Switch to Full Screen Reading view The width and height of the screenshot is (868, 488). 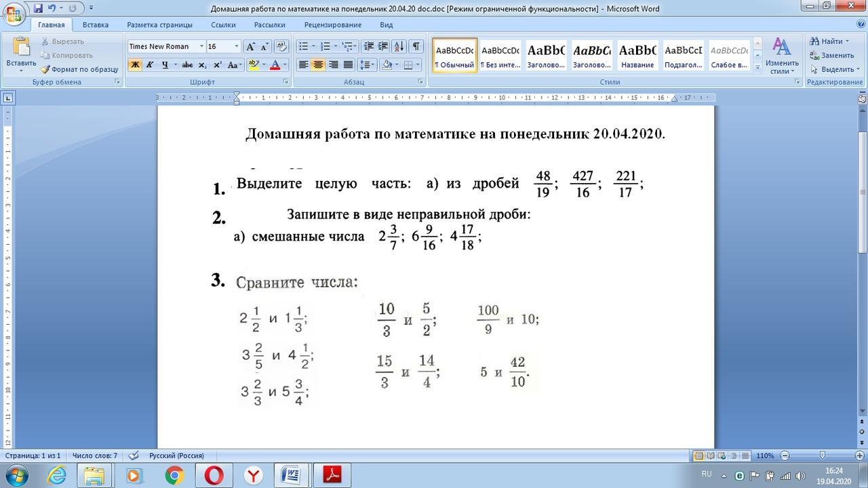pos(711,455)
